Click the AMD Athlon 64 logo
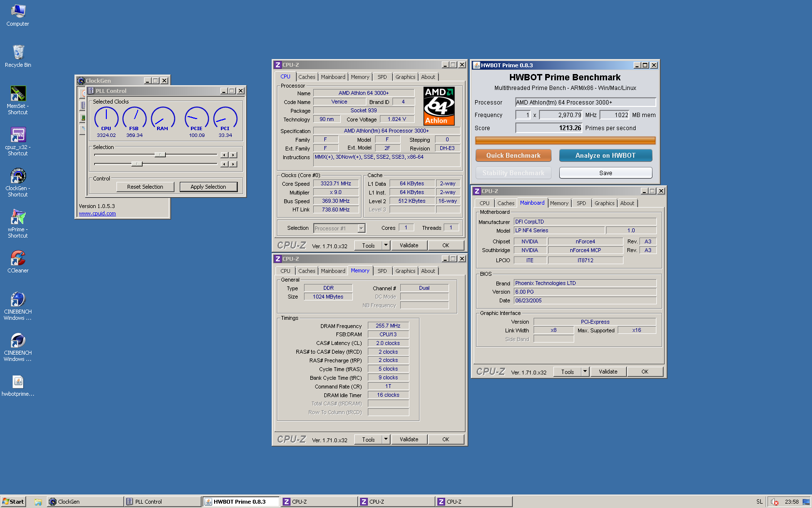This screenshot has width=812, height=508. [439, 106]
